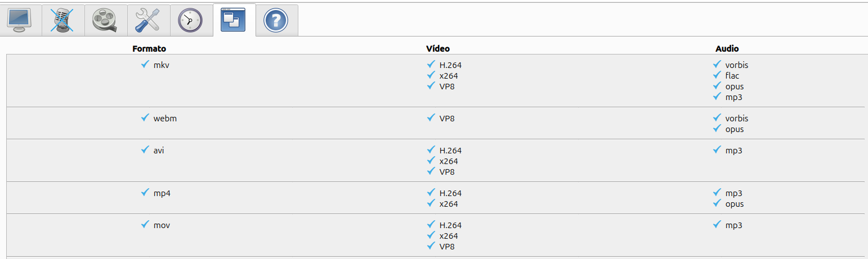
Task: Select the mp4 format label
Action: point(162,193)
